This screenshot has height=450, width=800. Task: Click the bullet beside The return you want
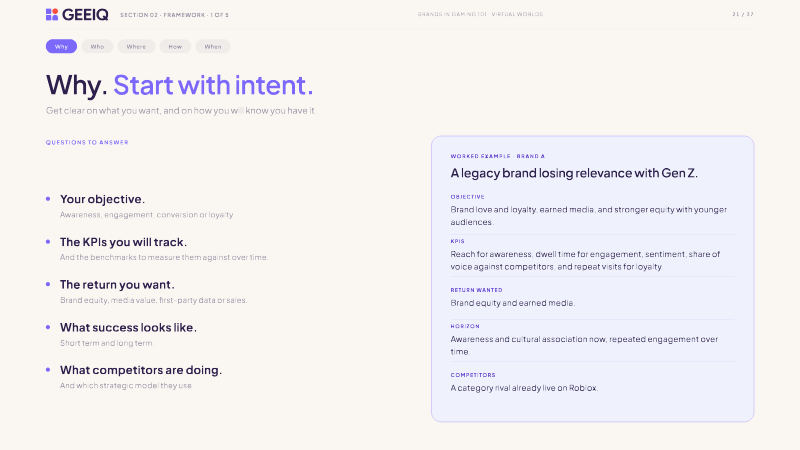click(x=48, y=284)
